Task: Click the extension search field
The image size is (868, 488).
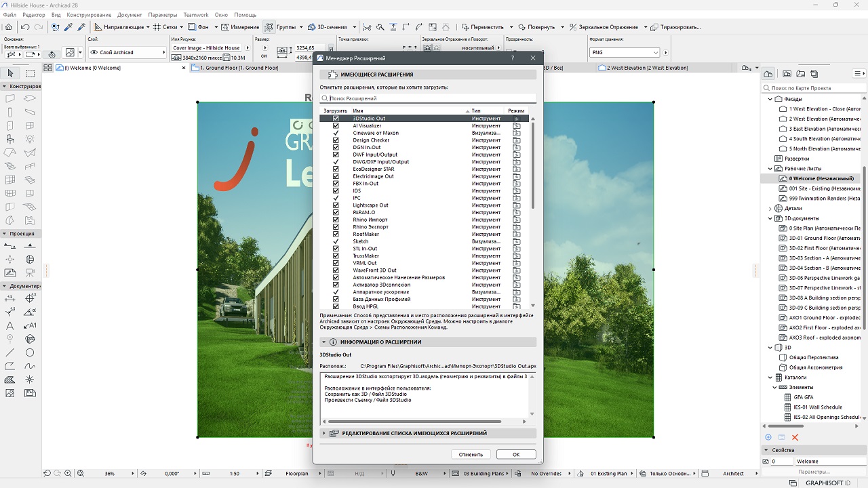Action: point(429,98)
